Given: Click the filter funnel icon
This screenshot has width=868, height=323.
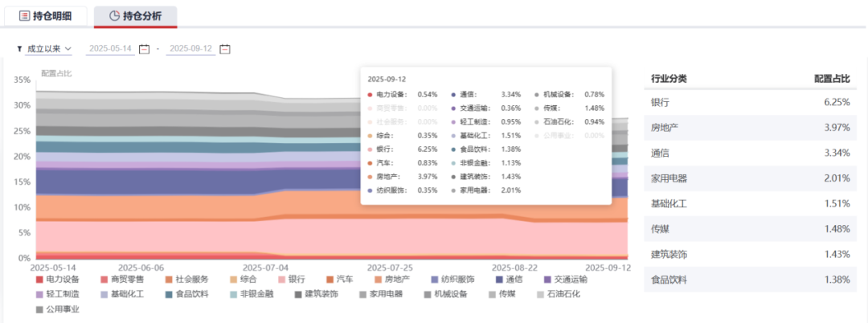Looking at the screenshot, I should click(19, 49).
